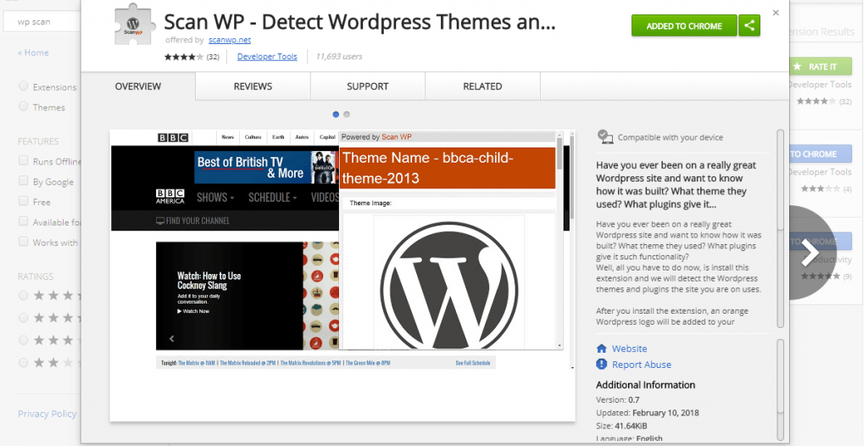868x446 pixels.
Task: Click the 'Scan WP - Detect Wordpress Themes' title
Action: [x=359, y=22]
